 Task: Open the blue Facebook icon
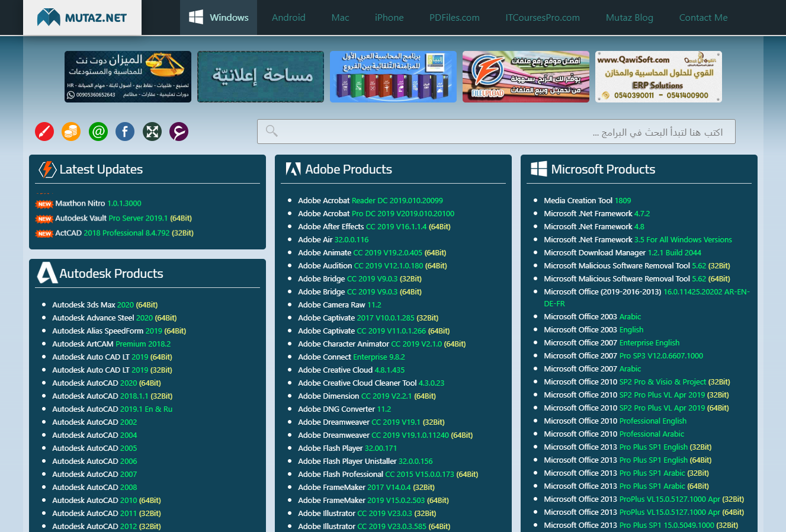click(125, 132)
